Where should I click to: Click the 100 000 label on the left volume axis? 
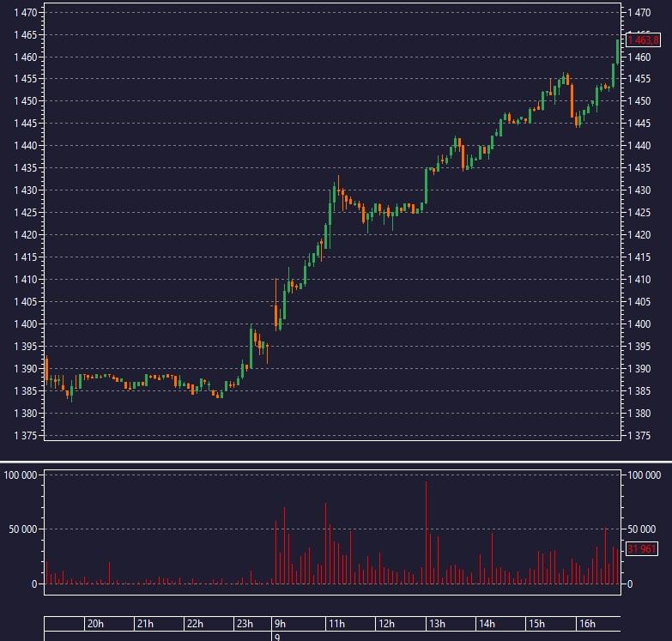pos(20,475)
